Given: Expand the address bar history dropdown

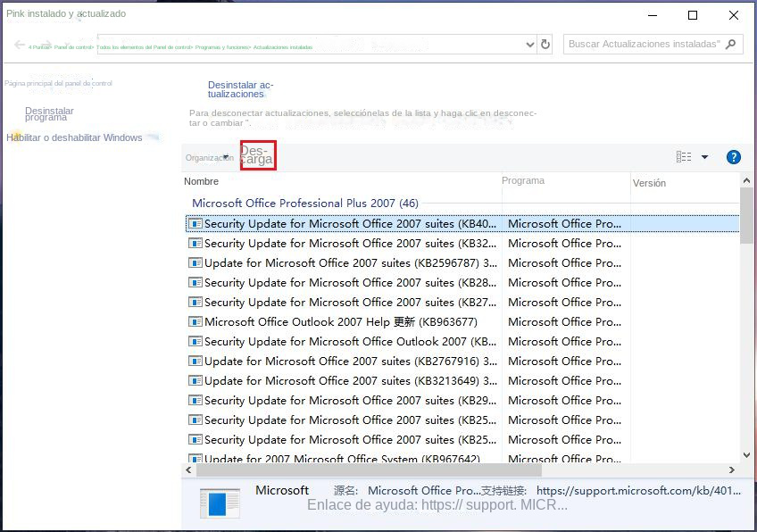Looking at the screenshot, I should (x=529, y=45).
